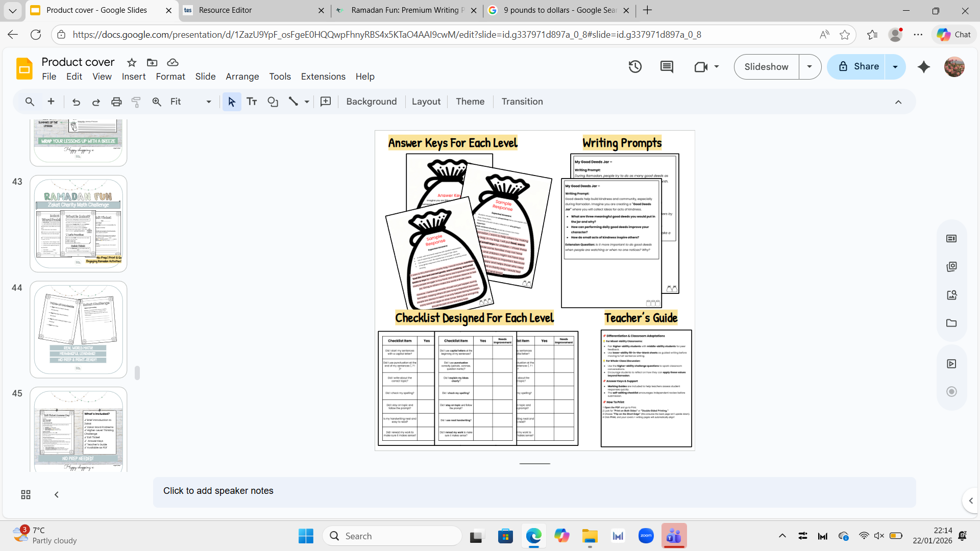The height and width of the screenshot is (551, 980).
Task: Select the Text box tool
Action: point(252,102)
